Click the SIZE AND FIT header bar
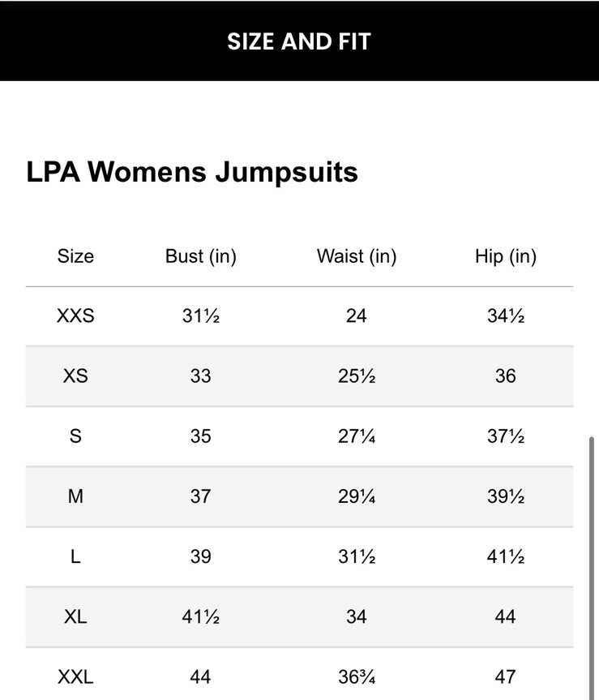The height and width of the screenshot is (700, 599). (299, 41)
